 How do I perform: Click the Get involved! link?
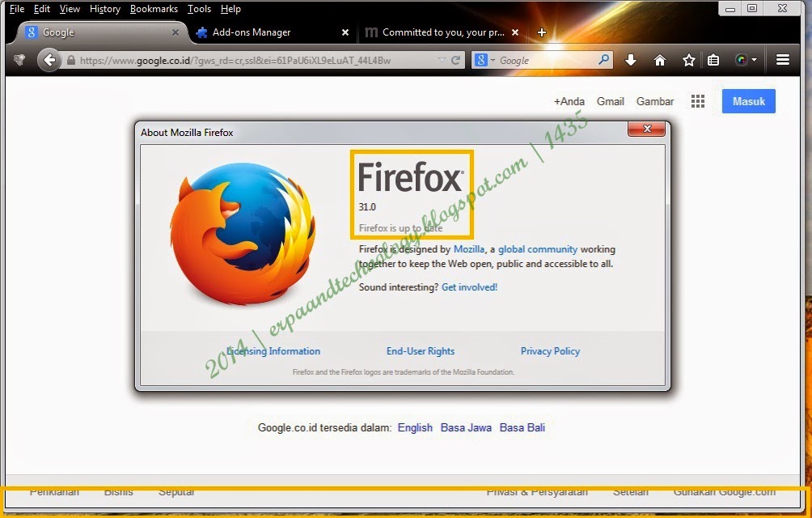coord(469,287)
